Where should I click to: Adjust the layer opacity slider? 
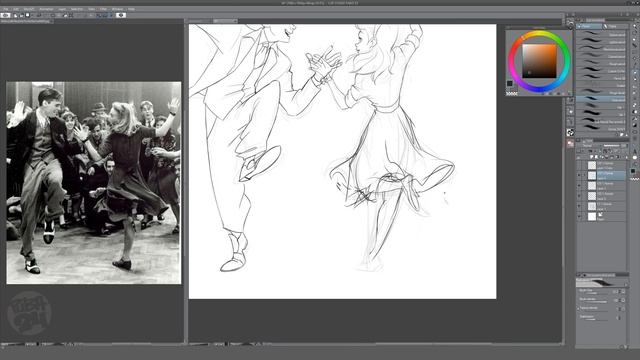611,146
